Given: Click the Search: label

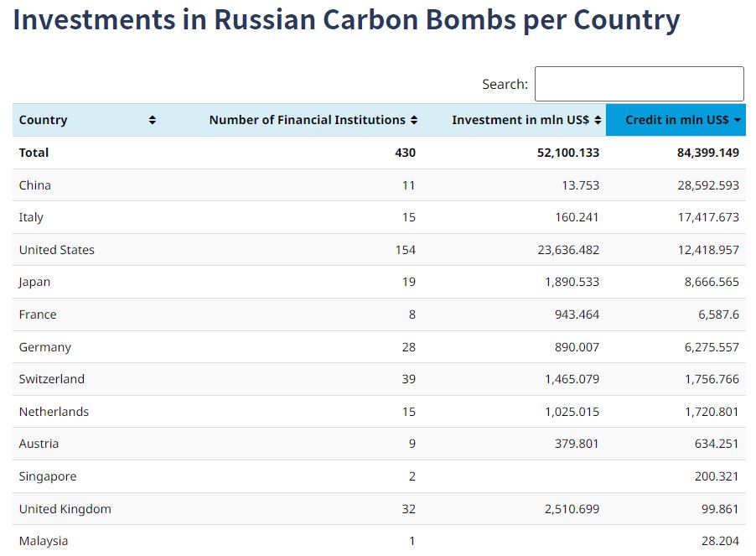Looking at the screenshot, I should click(505, 85).
